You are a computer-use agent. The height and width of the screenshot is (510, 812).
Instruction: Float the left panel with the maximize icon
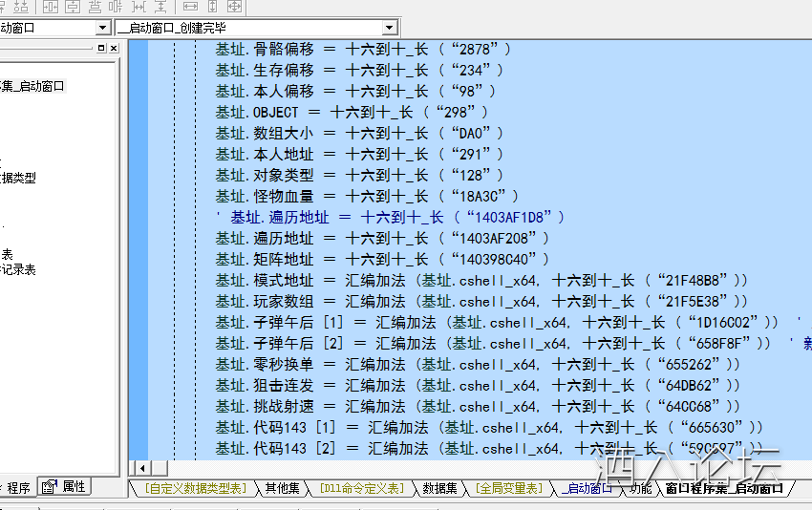(x=101, y=48)
